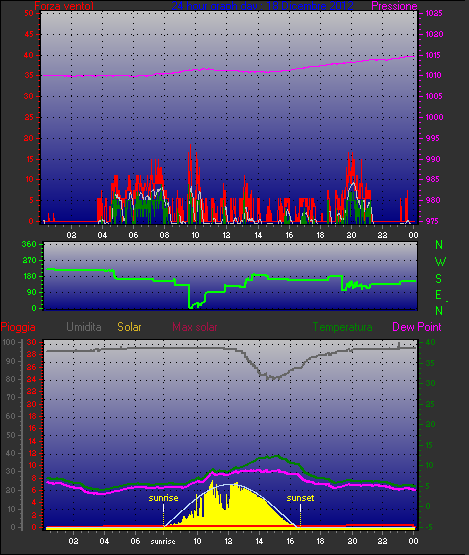The height and width of the screenshot is (555, 469).
Task: Click the Umidita legend label
Action: pyautogui.click(x=84, y=327)
